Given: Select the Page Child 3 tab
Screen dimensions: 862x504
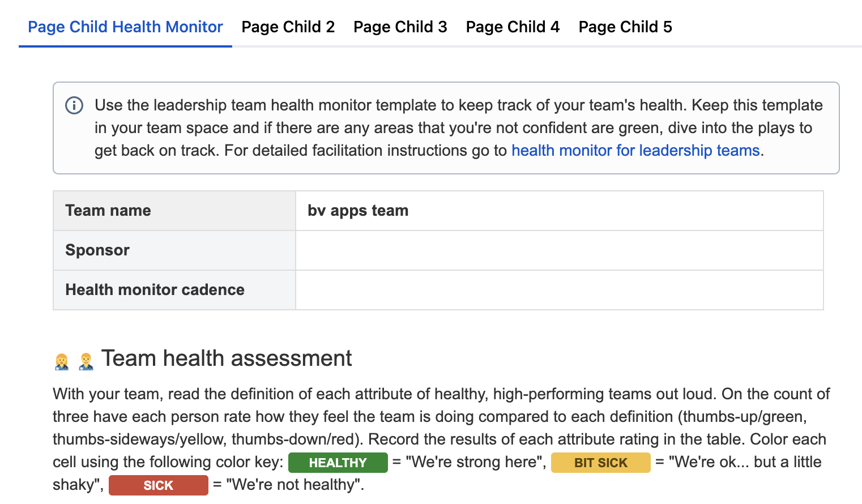Looking at the screenshot, I should point(400,27).
